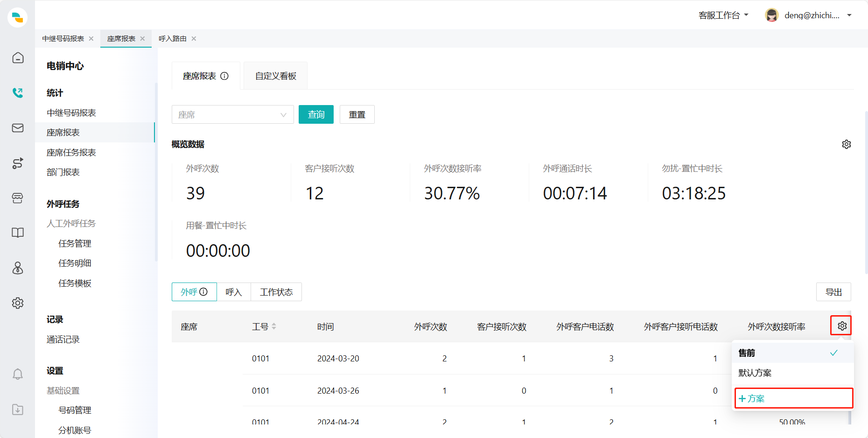Open 通话记录 in side menu
Image resolution: width=868 pixels, height=438 pixels.
[63, 339]
